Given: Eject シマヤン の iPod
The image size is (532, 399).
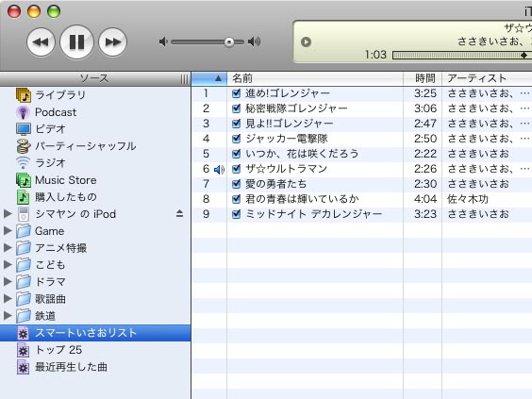Looking at the screenshot, I should (x=179, y=213).
